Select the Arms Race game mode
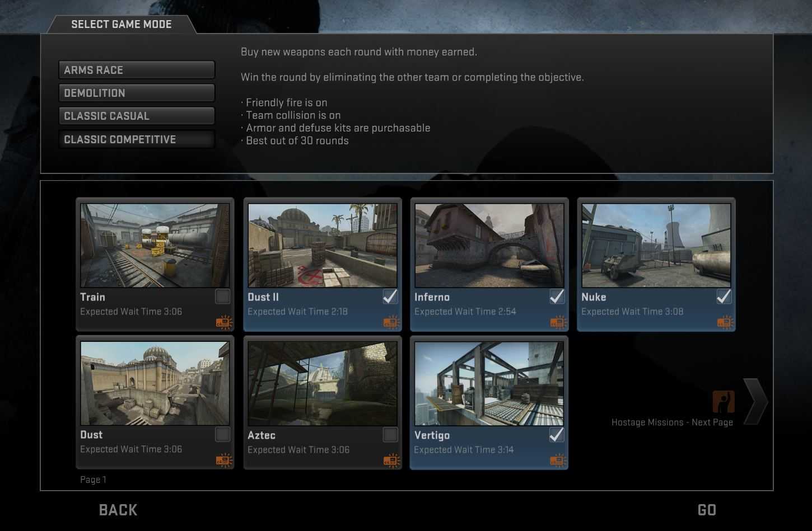Screen dimensions: 812x531 coord(137,70)
